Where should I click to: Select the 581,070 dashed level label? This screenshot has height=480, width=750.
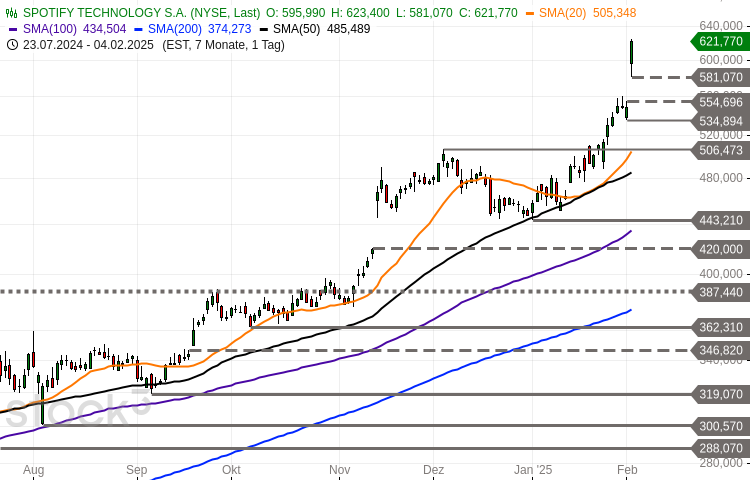[x=720, y=77]
